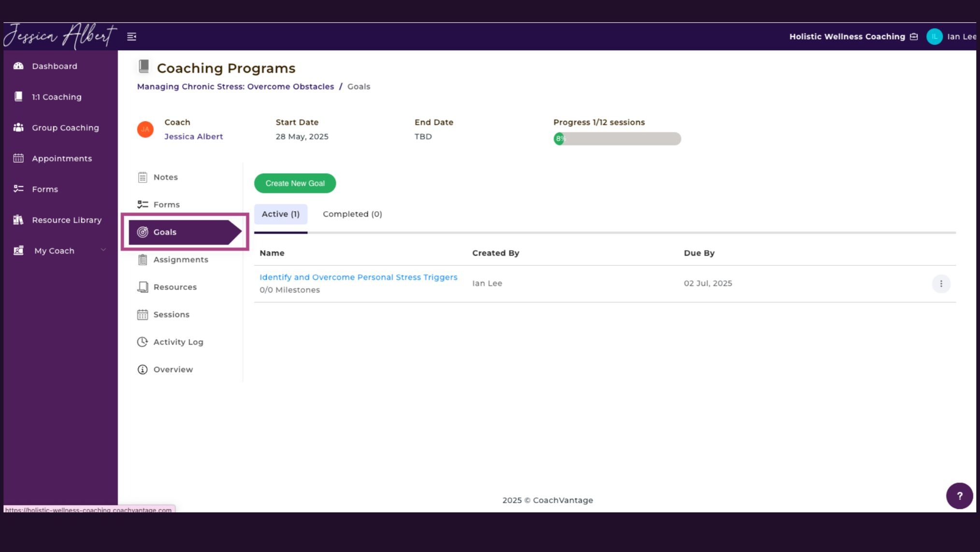980x552 pixels.
Task: Open the Appointments calendar icon
Action: point(18,159)
